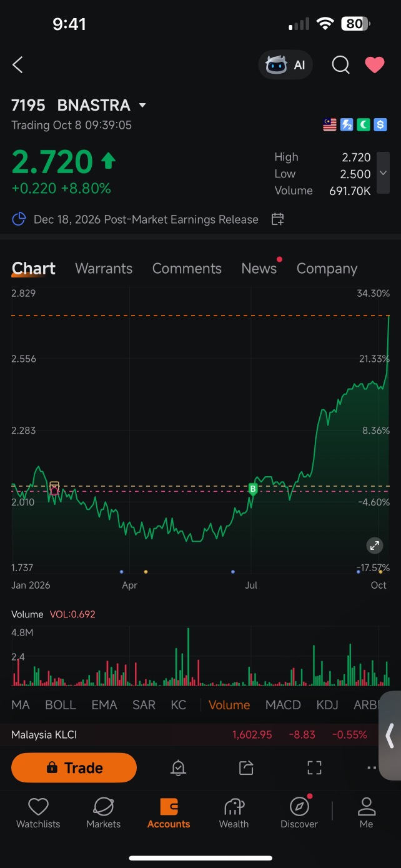401x868 pixels.
Task: Open Accounts in bottom navigation
Action: (x=169, y=814)
